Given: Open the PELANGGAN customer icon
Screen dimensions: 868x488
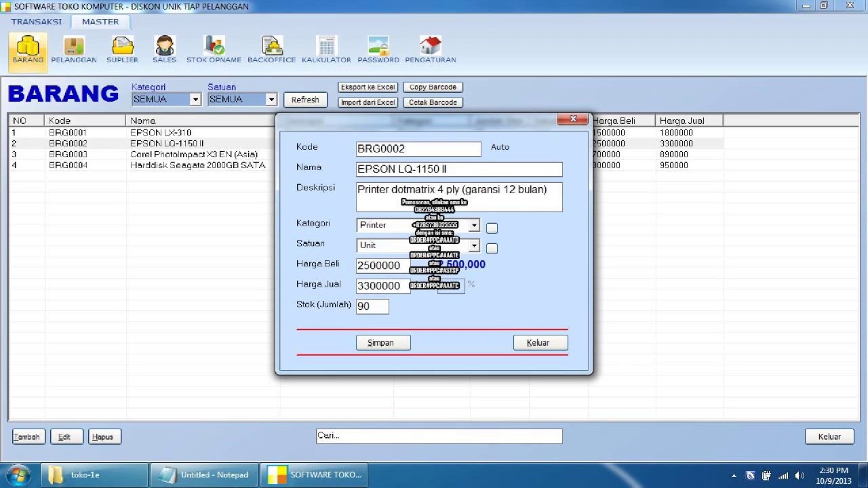Looking at the screenshot, I should click(74, 51).
